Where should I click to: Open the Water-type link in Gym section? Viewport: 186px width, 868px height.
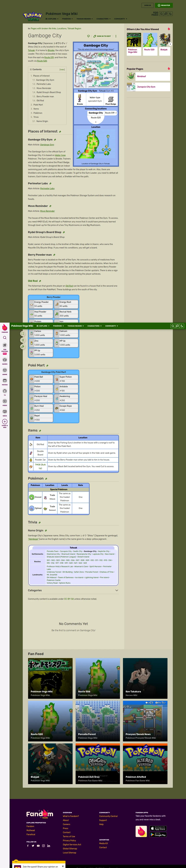pyautogui.click(x=60, y=155)
